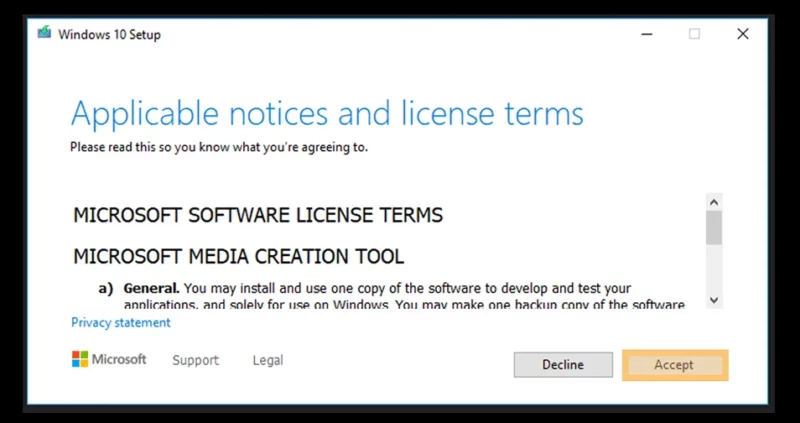Click the Windows 10 Setup title icon
This screenshot has height=423, width=800.
44,33
